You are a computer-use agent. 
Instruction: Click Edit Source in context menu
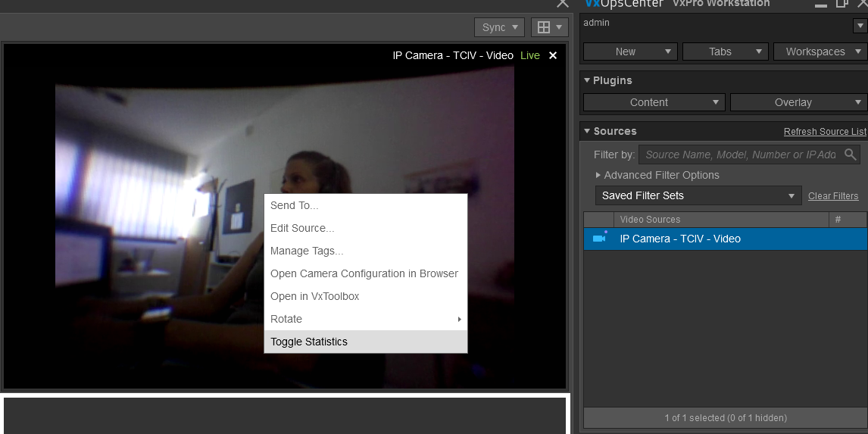point(302,228)
